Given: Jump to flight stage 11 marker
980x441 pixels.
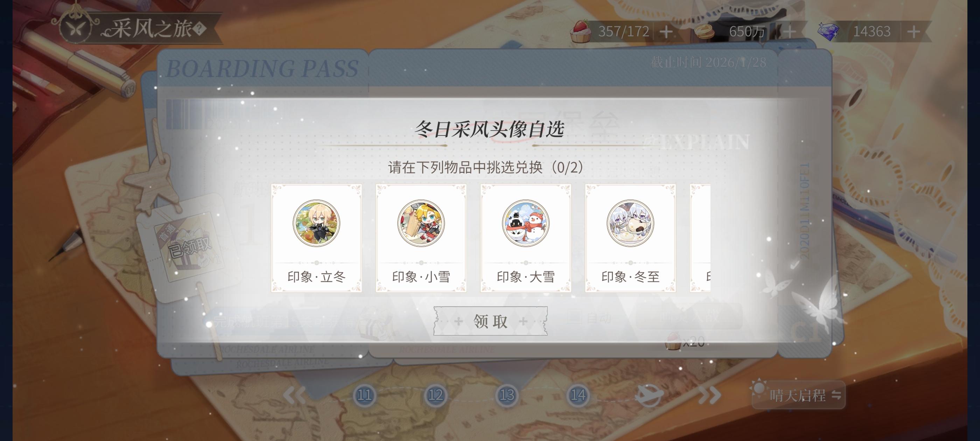Looking at the screenshot, I should coord(364,395).
